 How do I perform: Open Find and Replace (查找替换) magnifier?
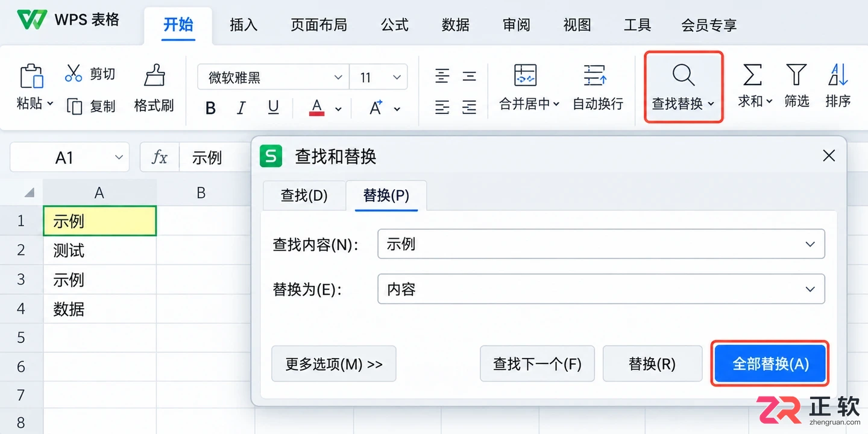coord(684,76)
